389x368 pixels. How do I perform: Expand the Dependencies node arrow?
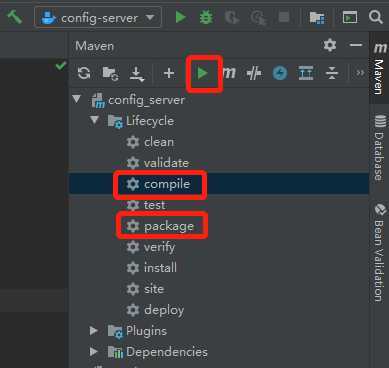94,351
